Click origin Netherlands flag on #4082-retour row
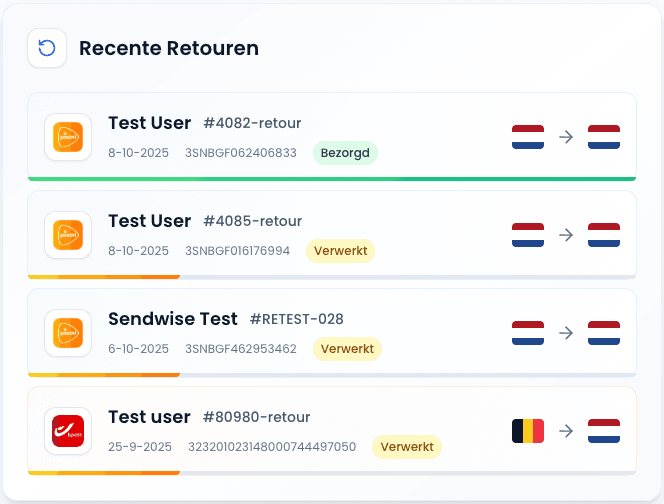This screenshot has height=504, width=664. pos(528,137)
